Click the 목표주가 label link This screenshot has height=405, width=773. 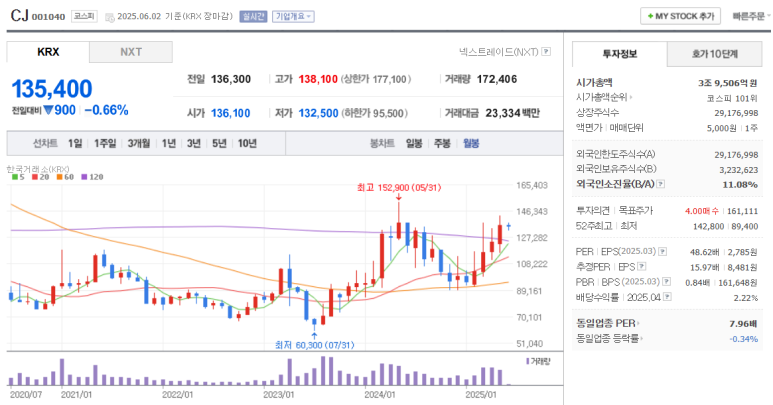(636, 211)
